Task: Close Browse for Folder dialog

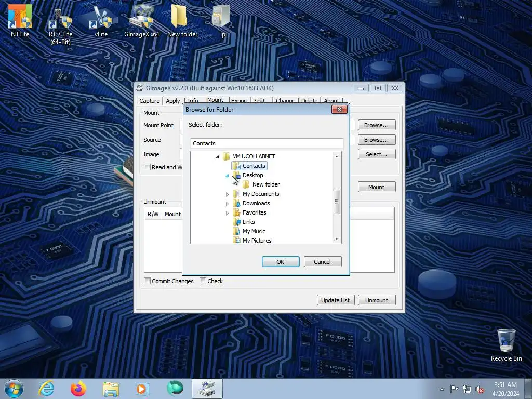Action: [x=339, y=109]
